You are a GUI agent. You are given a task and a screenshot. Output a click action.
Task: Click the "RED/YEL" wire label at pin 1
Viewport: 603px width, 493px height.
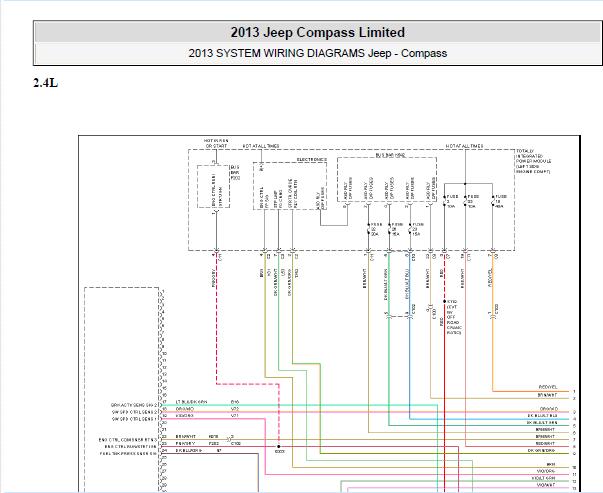(x=548, y=387)
